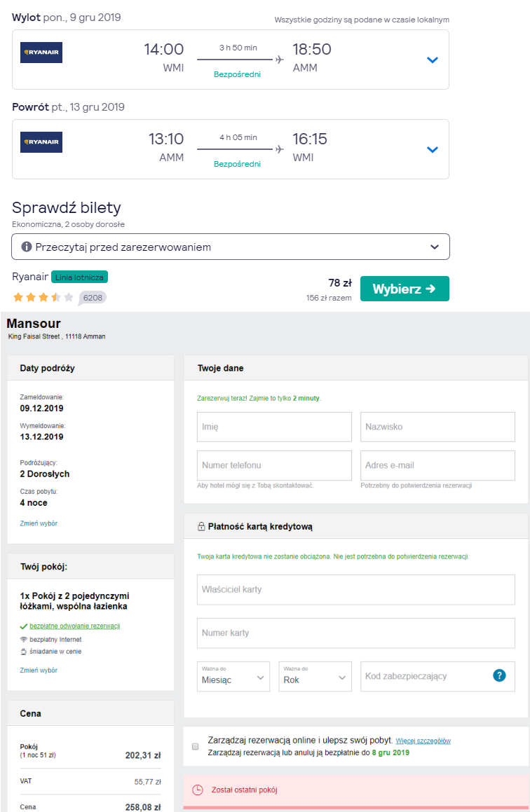Screen dimensions: 530x812
Task: Click the Ryanair logo on return flight
Action: (41, 142)
